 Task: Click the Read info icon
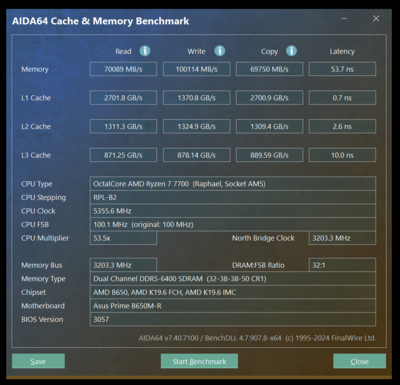click(145, 51)
